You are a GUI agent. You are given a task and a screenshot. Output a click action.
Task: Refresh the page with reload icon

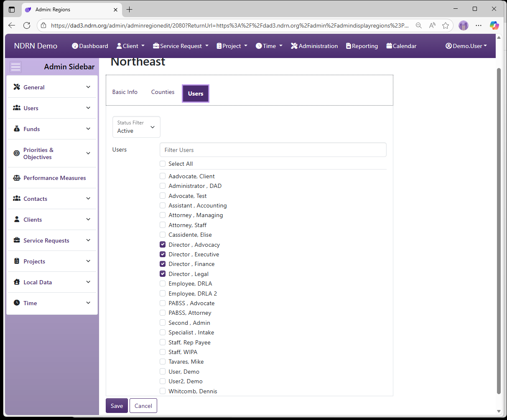coord(27,25)
